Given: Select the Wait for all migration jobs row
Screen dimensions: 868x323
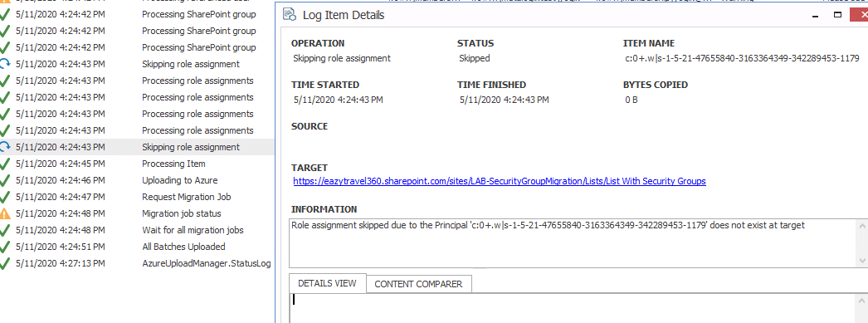Looking at the screenshot, I should pyautogui.click(x=137, y=230).
